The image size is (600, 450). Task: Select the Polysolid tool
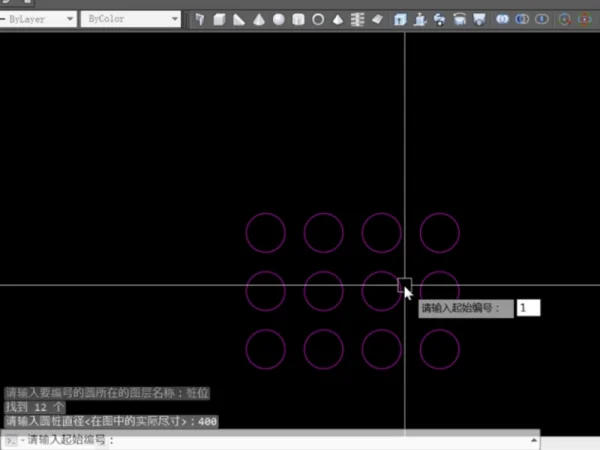click(199, 19)
